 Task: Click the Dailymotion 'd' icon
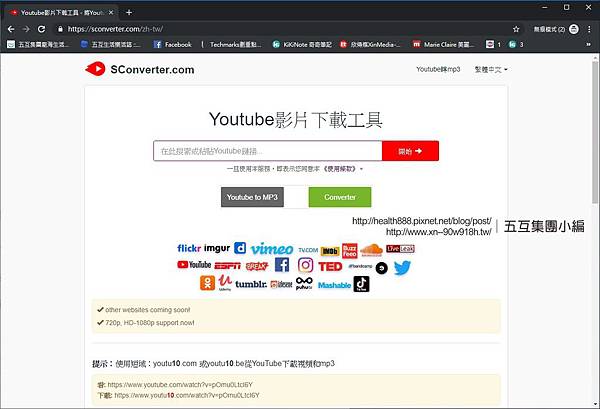pos(240,248)
